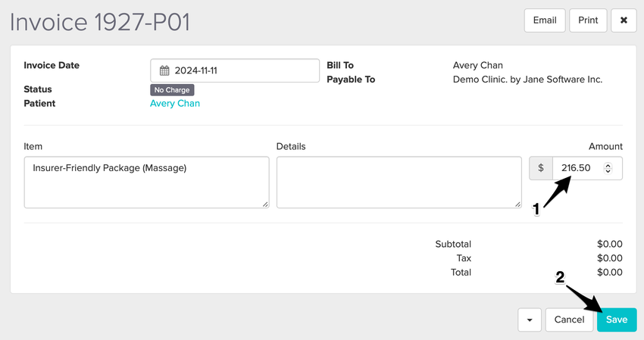This screenshot has height=340, width=644.
Task: Expand the dropdown arrow beside Cancel
Action: [530, 320]
